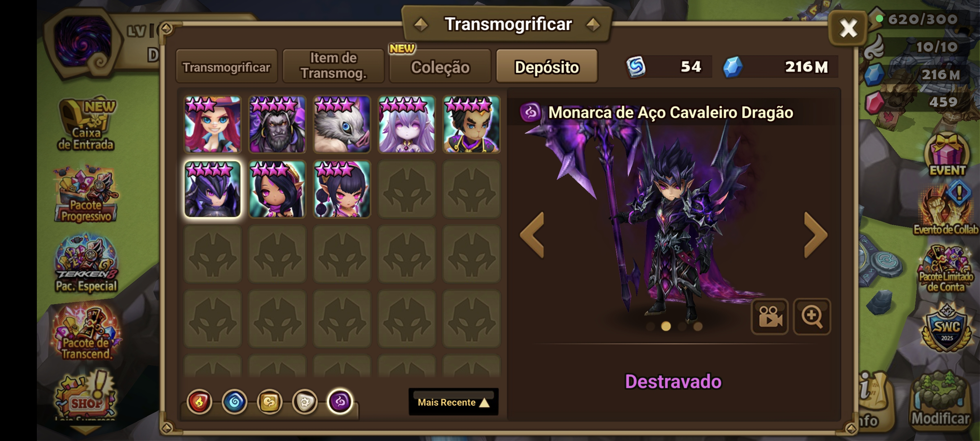
Task: Open the Item de Transmog. tab
Action: point(333,66)
